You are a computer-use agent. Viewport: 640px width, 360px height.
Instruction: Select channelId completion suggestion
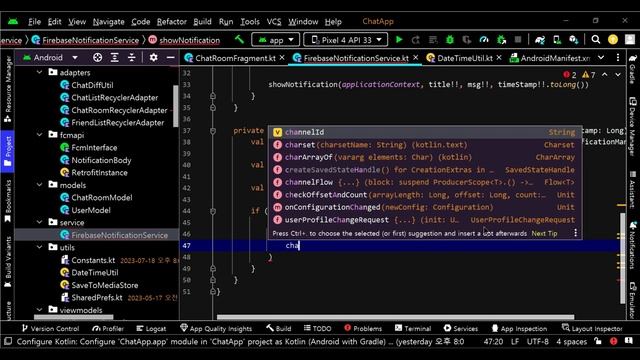tap(424, 132)
